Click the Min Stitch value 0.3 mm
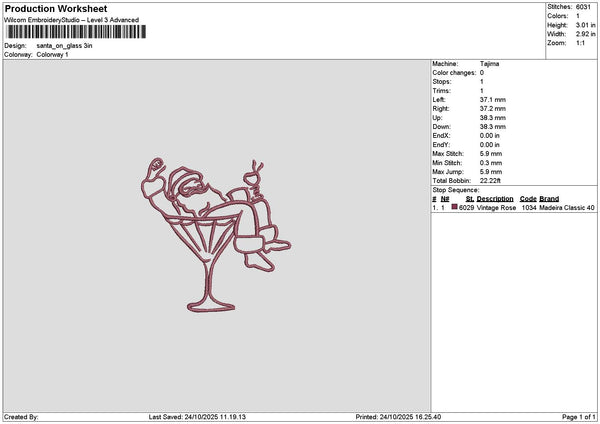The image size is (600, 424). (491, 163)
